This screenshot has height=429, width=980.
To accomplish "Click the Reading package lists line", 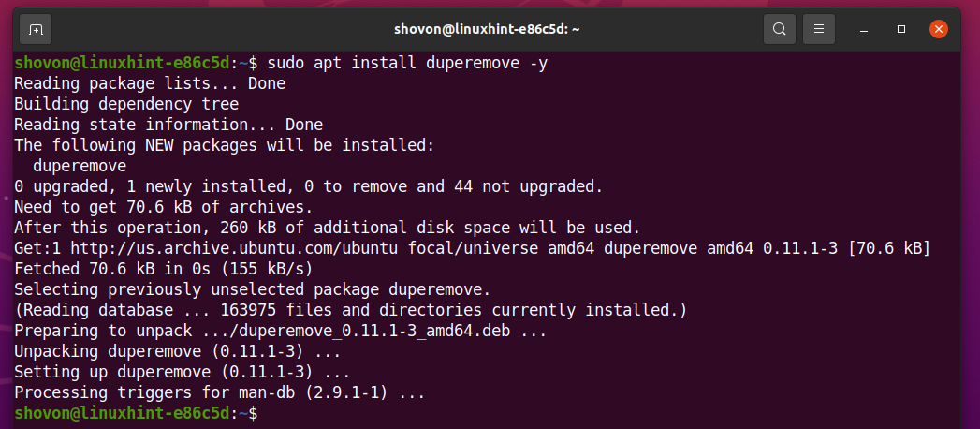I will [150, 83].
